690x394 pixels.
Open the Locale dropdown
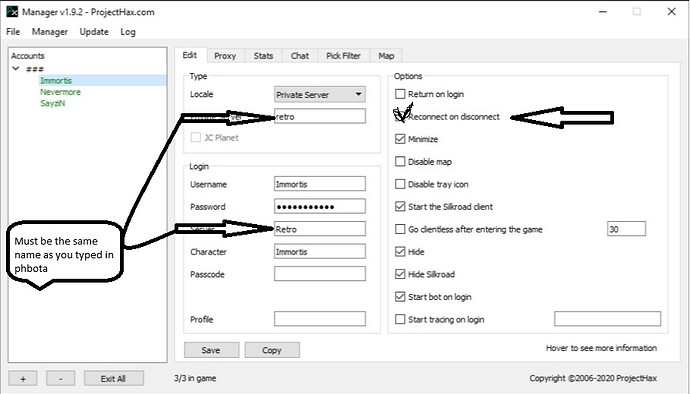[x=319, y=95]
